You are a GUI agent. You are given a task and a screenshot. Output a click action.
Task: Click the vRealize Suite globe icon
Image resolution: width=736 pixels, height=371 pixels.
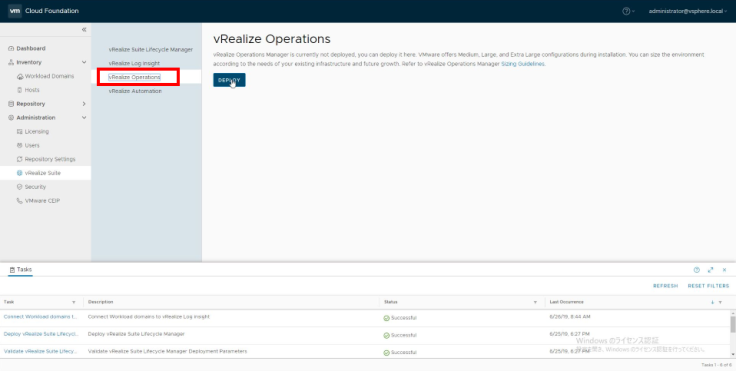(x=20, y=173)
